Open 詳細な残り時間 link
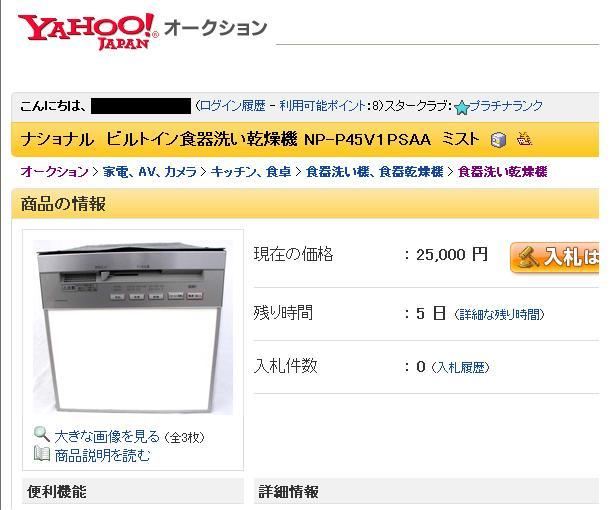The height and width of the screenshot is (510, 615). pos(499,314)
